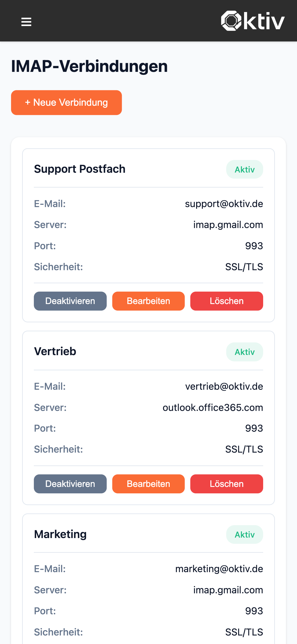Screen dimensions: 297x644
Task: Click the Aktiv badge on Support Postfach
Action: (x=245, y=170)
